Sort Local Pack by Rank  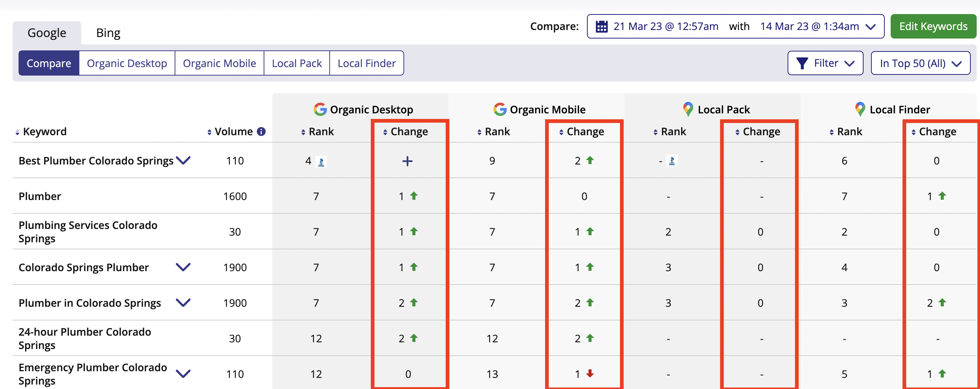[656, 132]
